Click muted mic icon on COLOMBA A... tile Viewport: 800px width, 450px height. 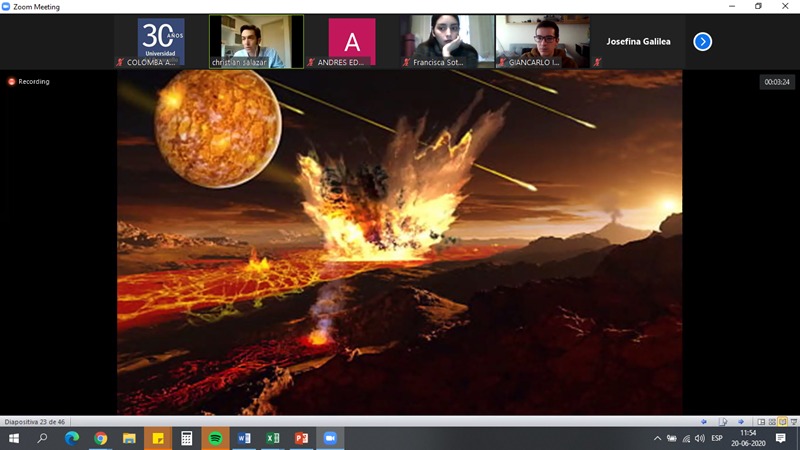120,62
